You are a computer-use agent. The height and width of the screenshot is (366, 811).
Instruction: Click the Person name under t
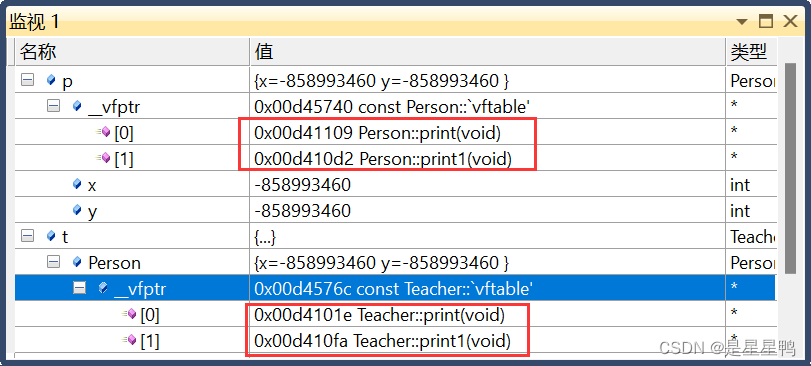pos(114,263)
